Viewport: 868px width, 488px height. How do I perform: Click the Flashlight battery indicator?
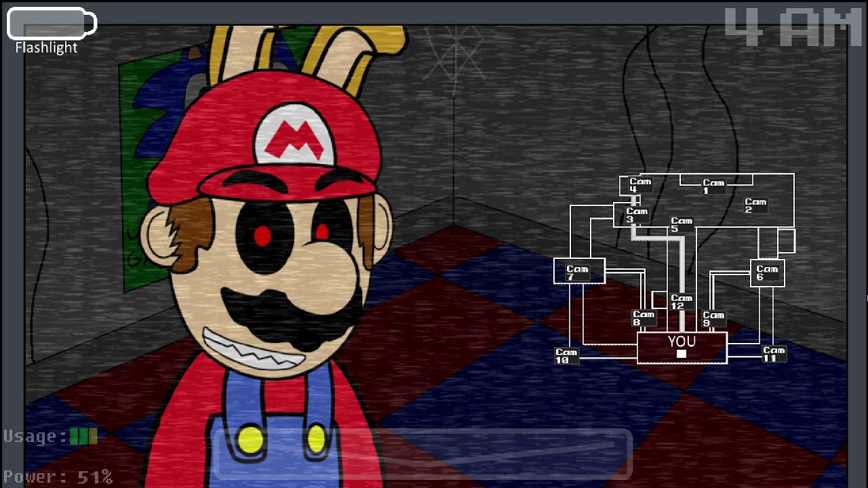pyautogui.click(x=52, y=24)
